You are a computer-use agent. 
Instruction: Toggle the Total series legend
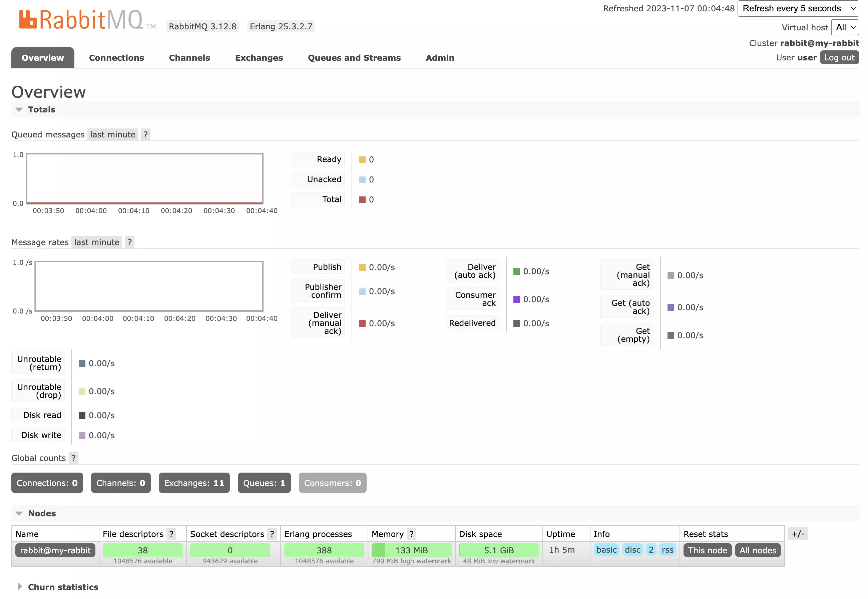click(x=318, y=199)
